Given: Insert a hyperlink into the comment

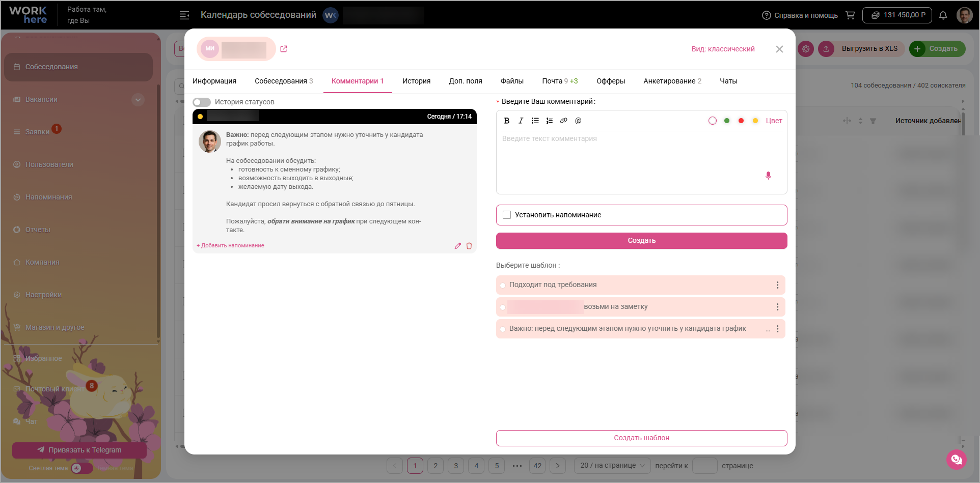Looking at the screenshot, I should point(563,121).
